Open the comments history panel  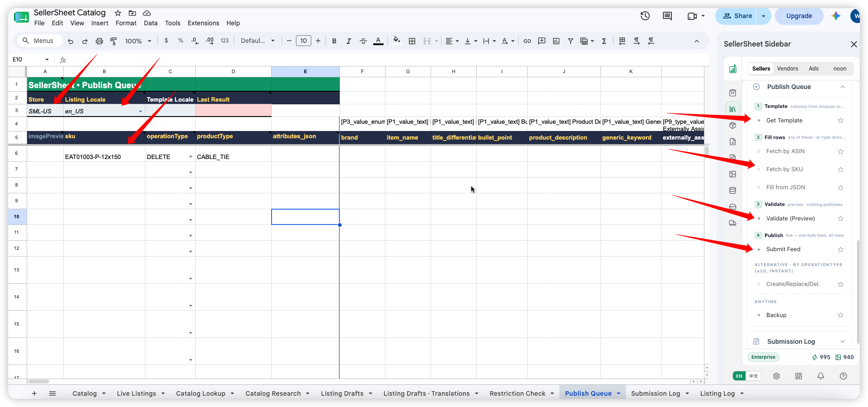[667, 16]
